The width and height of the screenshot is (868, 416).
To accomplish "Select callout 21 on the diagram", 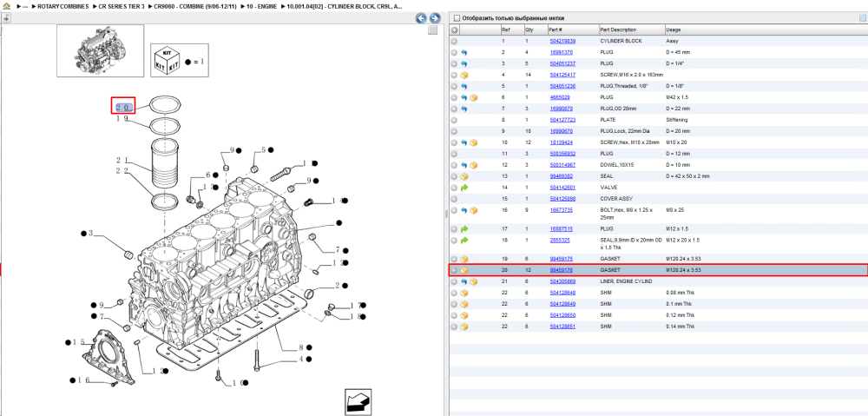I will [x=122, y=160].
